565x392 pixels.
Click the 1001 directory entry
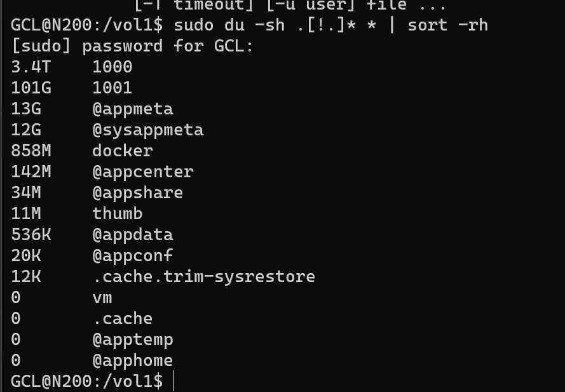point(112,88)
